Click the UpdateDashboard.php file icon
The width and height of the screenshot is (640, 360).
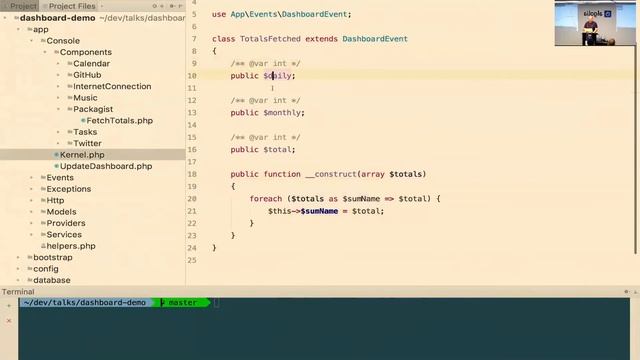57,166
